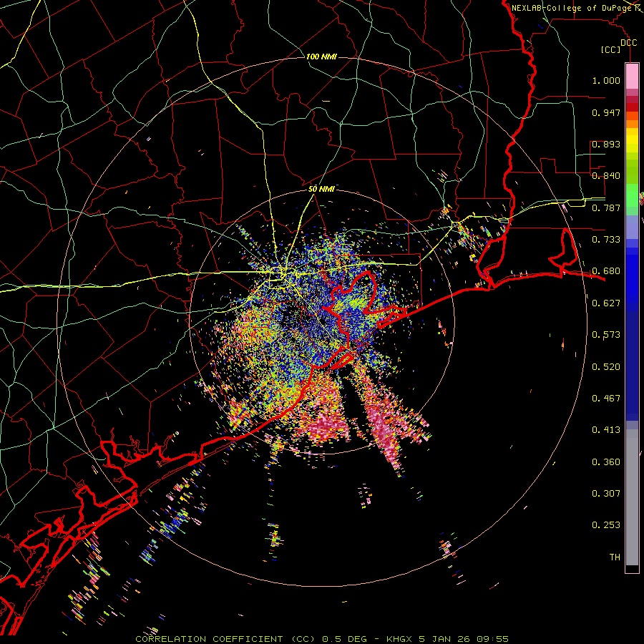The image size is (644, 644).
Task: Click the [CC] units label
Action: coord(611,49)
